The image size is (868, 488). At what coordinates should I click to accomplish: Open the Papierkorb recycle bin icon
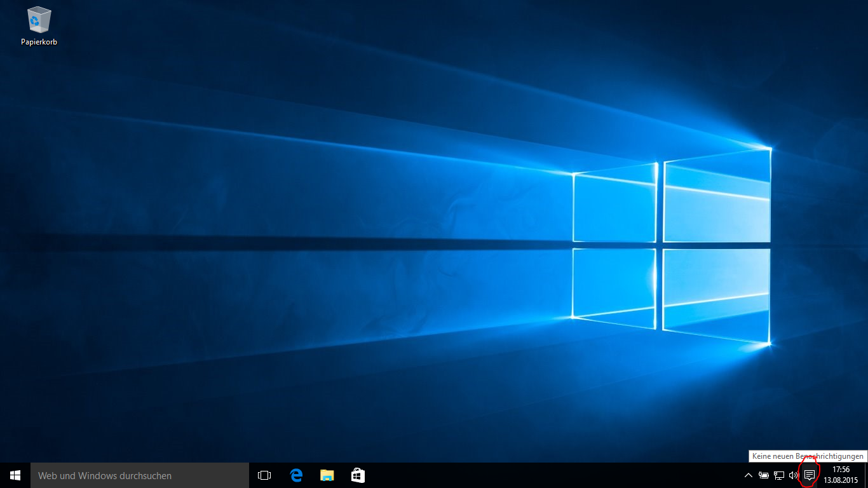click(39, 20)
